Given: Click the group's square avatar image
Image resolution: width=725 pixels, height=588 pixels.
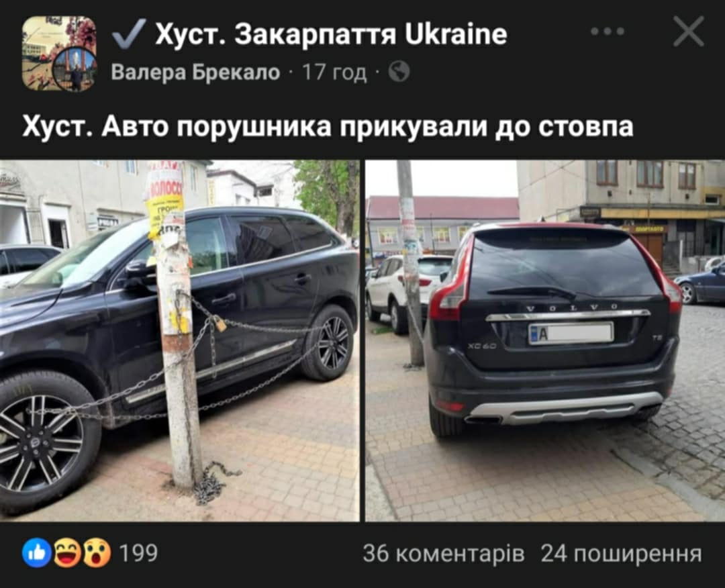Looking at the screenshot, I should click(58, 53).
